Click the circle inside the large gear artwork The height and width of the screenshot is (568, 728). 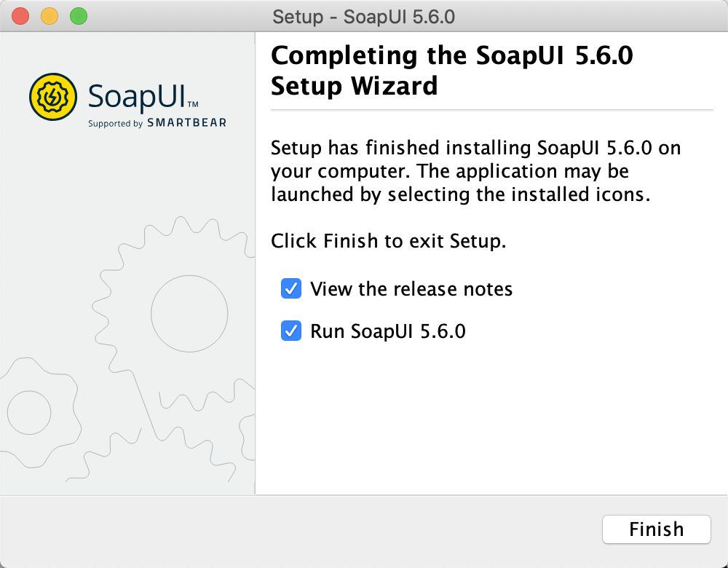coord(189,313)
